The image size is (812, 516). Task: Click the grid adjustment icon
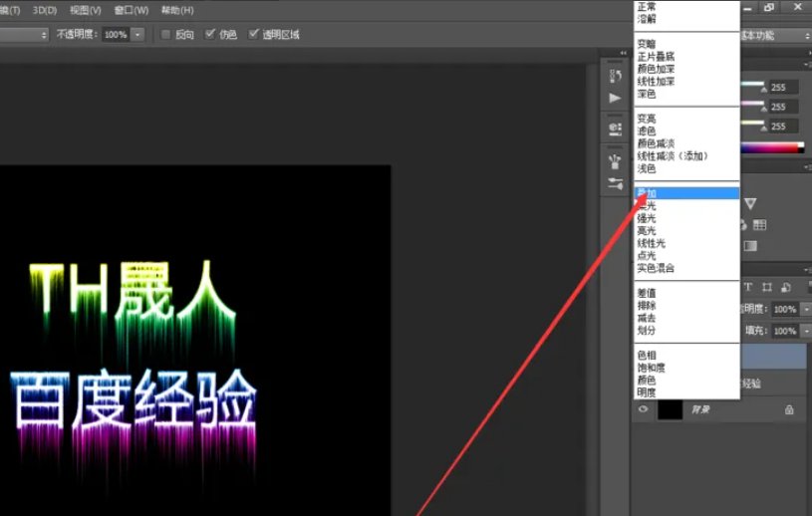[760, 224]
